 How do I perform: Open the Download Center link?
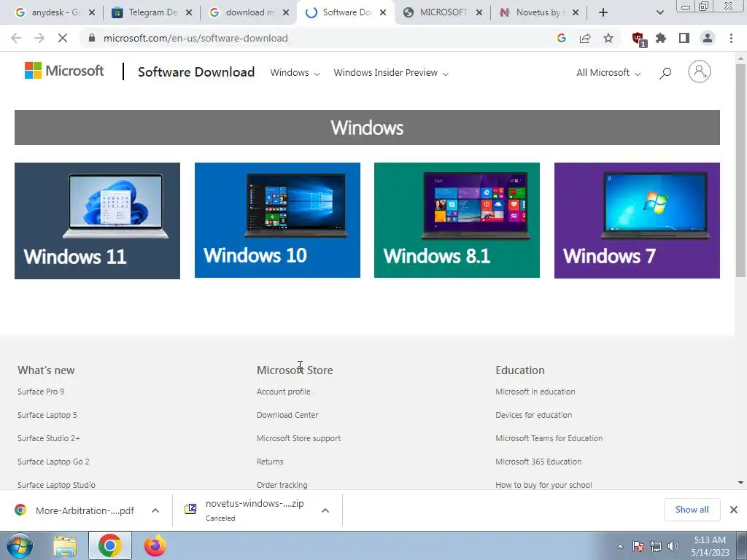coord(287,415)
